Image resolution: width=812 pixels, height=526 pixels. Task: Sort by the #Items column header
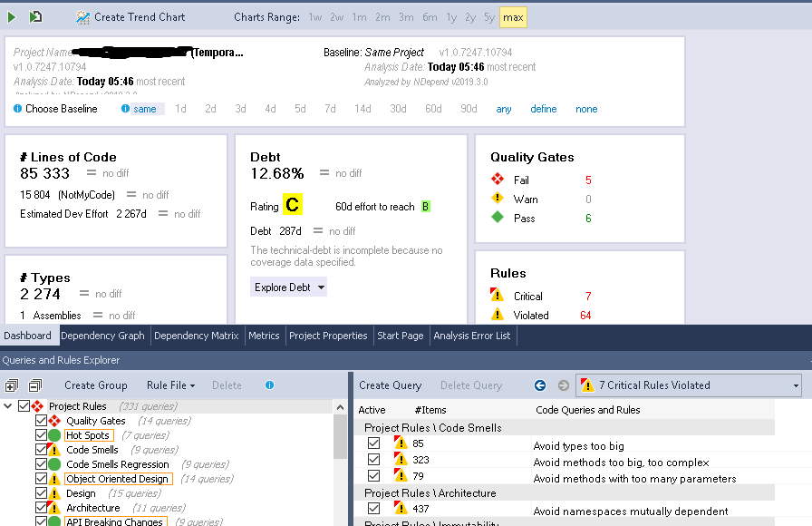430,410
